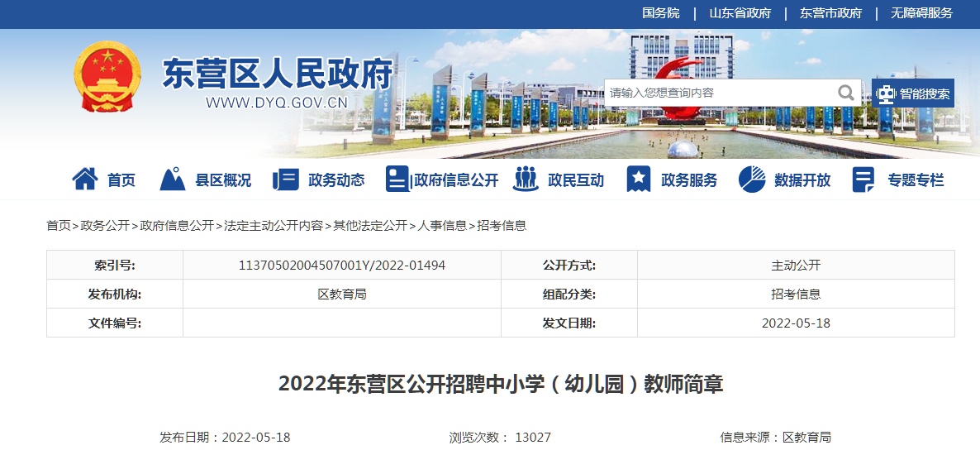Click into the search input box

coord(719,93)
